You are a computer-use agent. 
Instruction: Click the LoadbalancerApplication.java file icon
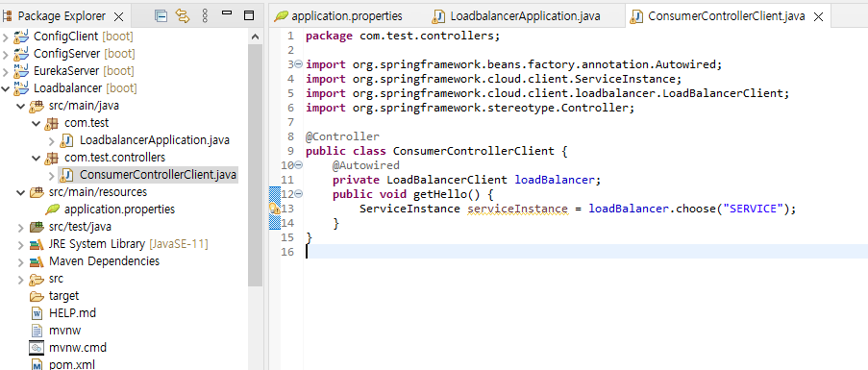(x=66, y=140)
